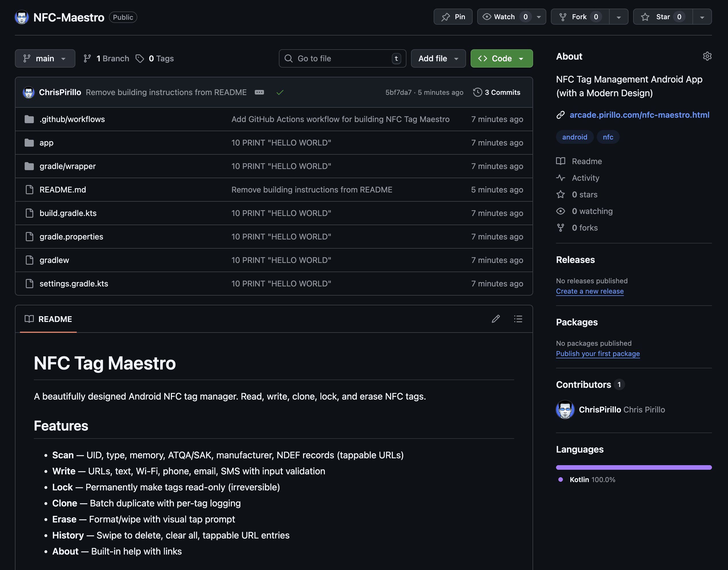Click Publish your first package

(x=597, y=353)
